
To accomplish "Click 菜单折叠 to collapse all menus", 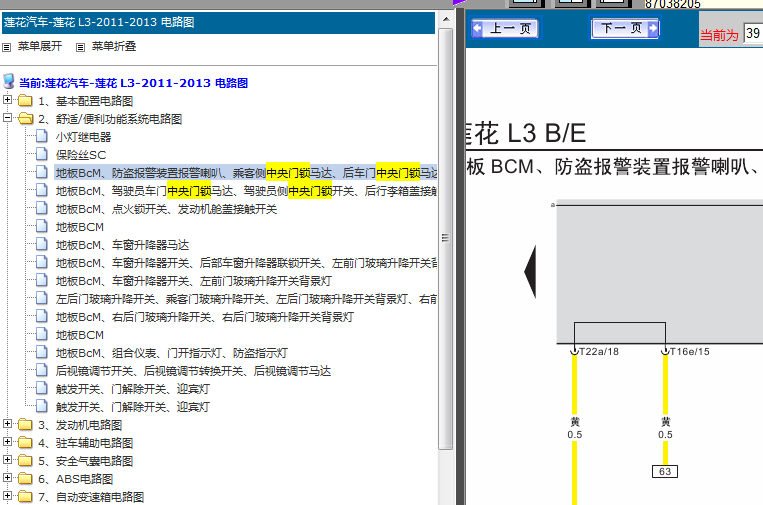I will pos(114,46).
